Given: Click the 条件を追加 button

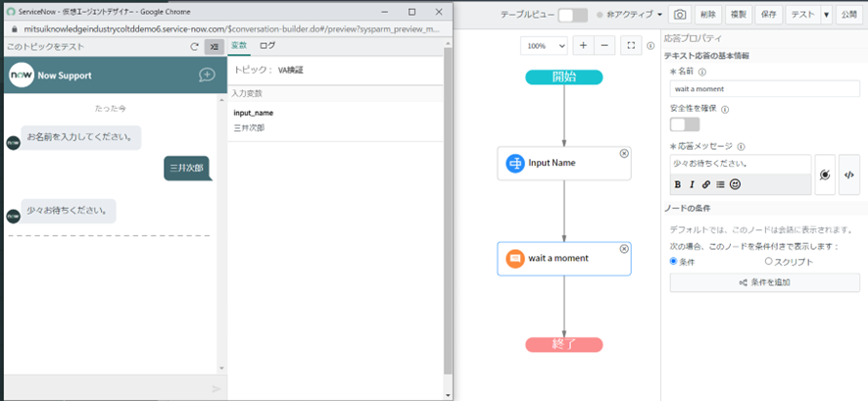Looking at the screenshot, I should tap(764, 282).
